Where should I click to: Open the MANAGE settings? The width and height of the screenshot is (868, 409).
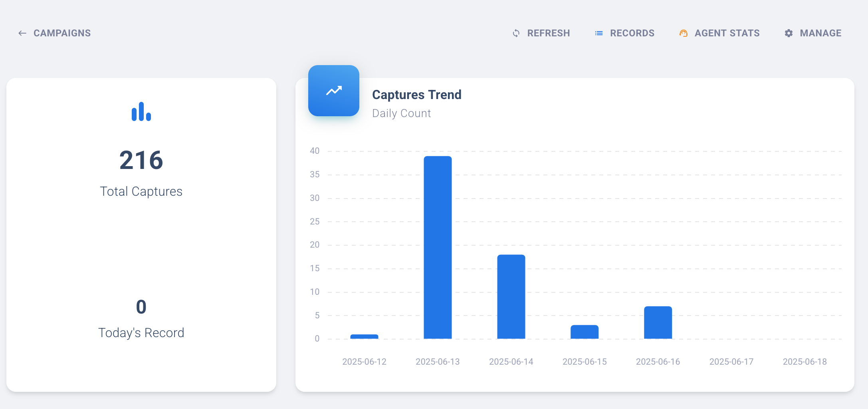pyautogui.click(x=820, y=33)
